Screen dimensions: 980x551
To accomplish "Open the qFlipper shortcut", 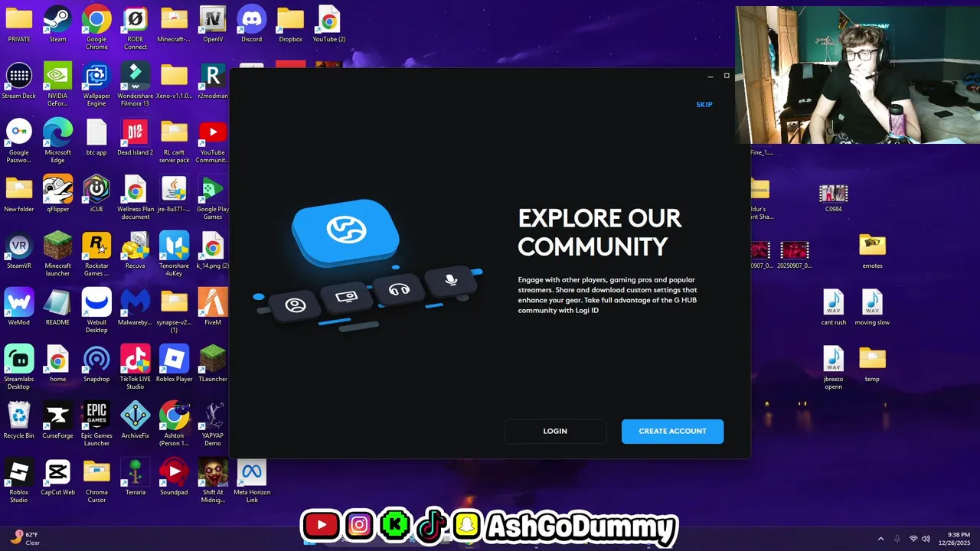I will coord(57,194).
